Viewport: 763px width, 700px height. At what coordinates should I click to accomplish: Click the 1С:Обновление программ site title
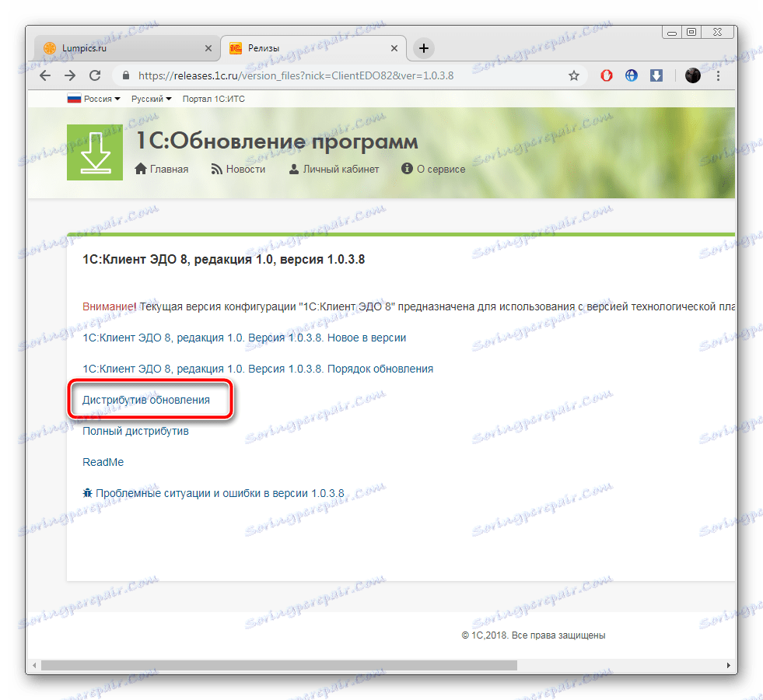(277, 141)
